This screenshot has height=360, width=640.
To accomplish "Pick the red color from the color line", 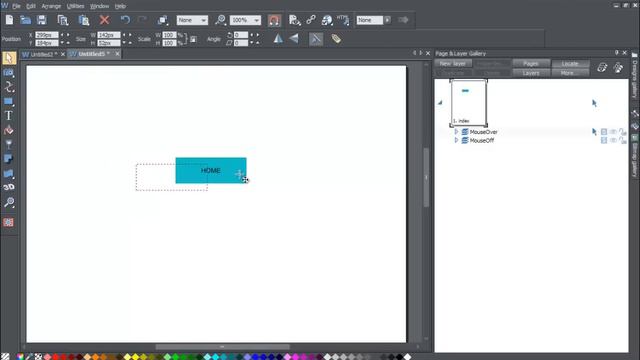I will click(x=56, y=357).
